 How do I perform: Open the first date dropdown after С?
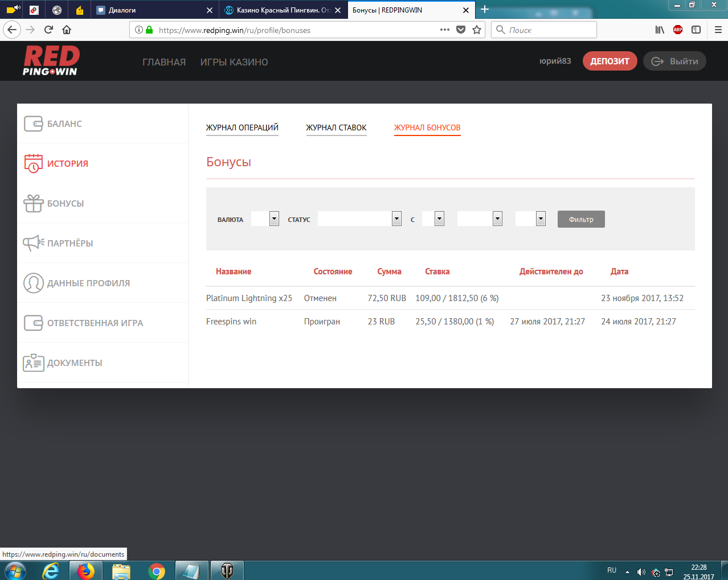(x=433, y=219)
